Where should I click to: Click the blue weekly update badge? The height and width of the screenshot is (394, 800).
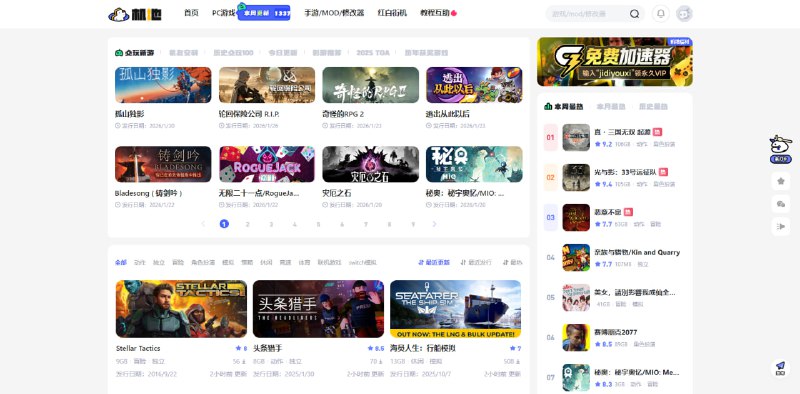[x=264, y=13]
